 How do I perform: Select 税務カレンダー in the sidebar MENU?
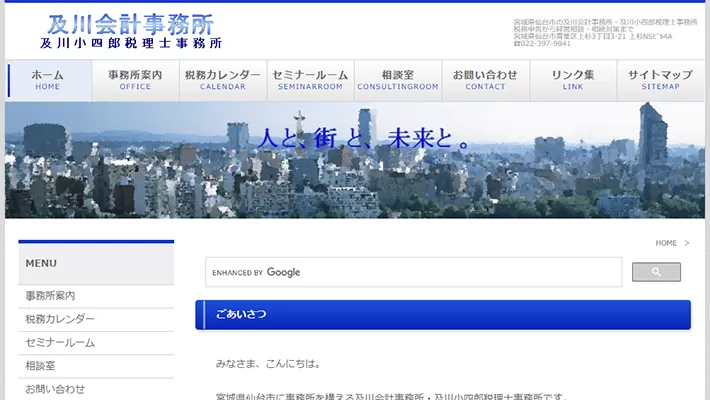point(60,319)
